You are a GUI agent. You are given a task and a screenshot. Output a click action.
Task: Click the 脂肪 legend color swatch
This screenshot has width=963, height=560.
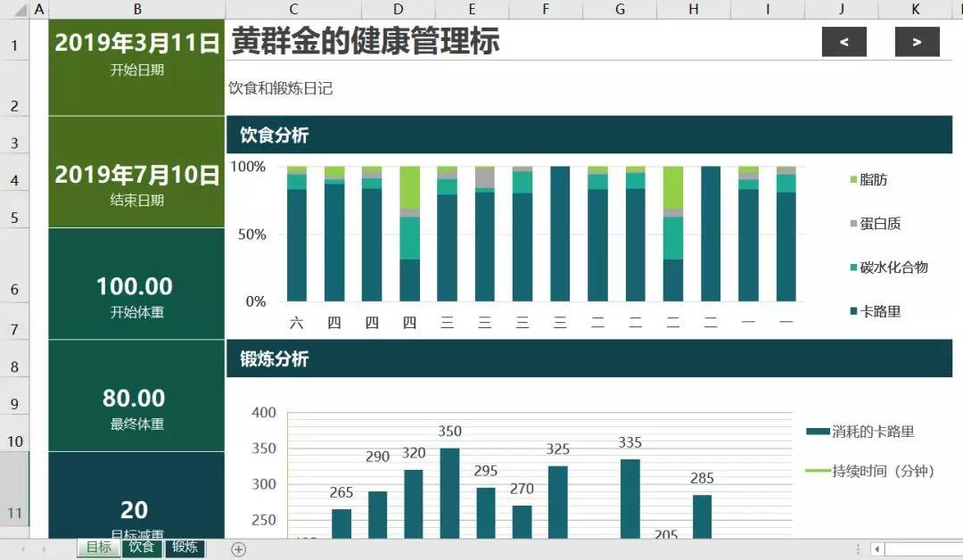click(x=853, y=179)
